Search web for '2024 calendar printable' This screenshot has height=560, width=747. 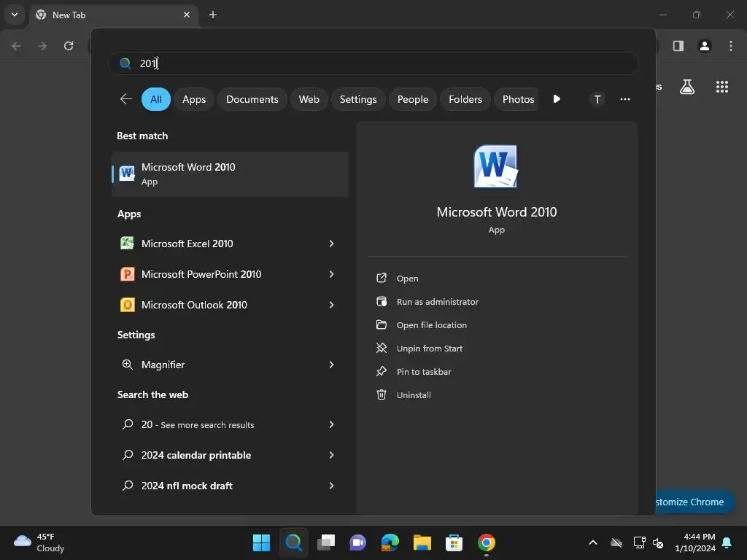[x=196, y=455]
